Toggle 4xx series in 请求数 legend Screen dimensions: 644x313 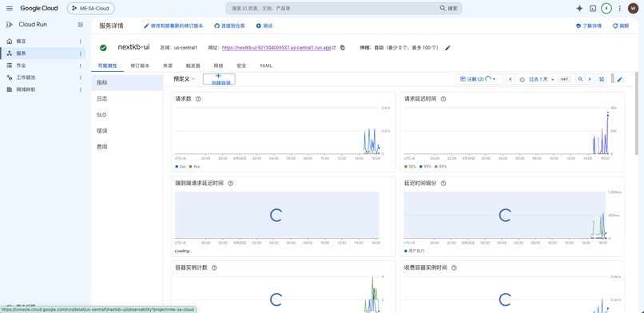pyautogui.click(x=194, y=167)
